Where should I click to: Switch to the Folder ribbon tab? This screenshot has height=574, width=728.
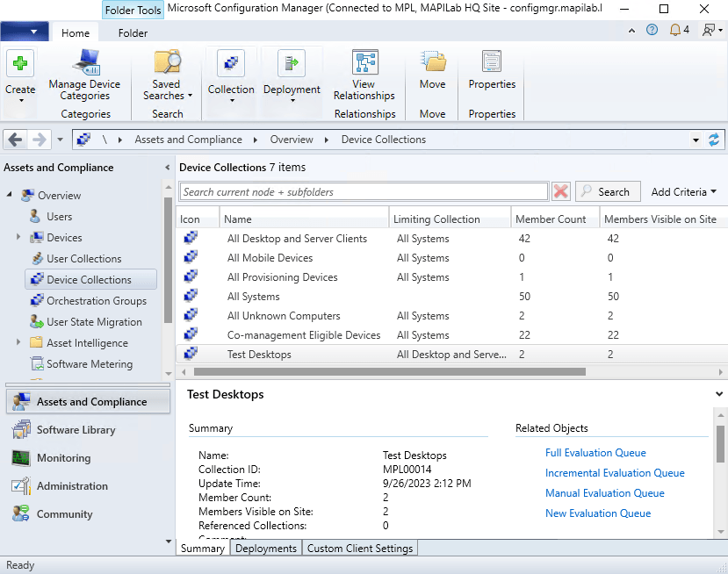coord(133,33)
